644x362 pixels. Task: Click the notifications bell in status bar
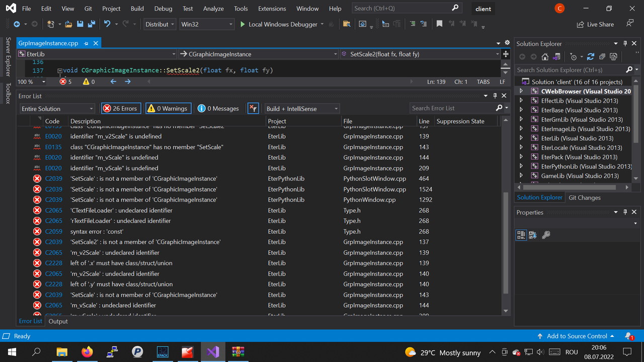tap(628, 336)
